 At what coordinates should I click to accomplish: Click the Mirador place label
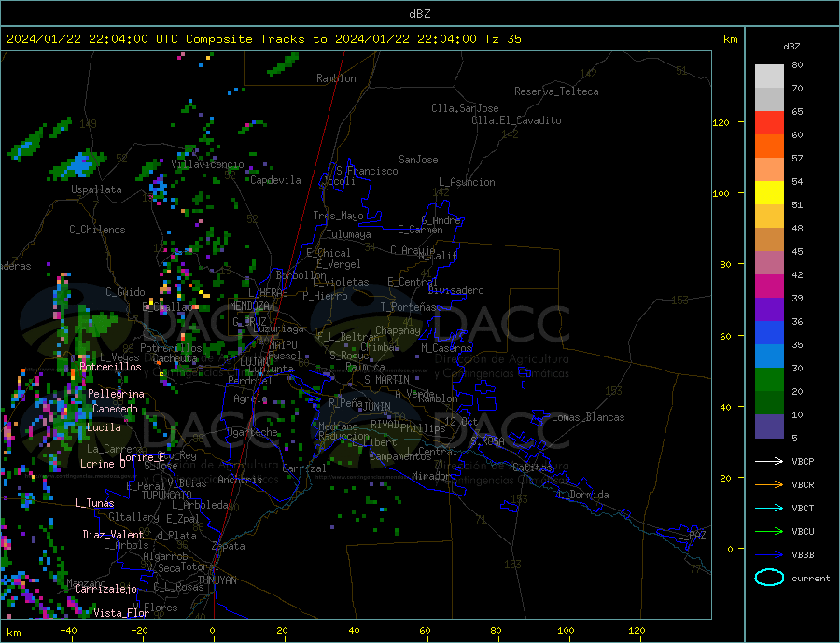pyautogui.click(x=431, y=476)
